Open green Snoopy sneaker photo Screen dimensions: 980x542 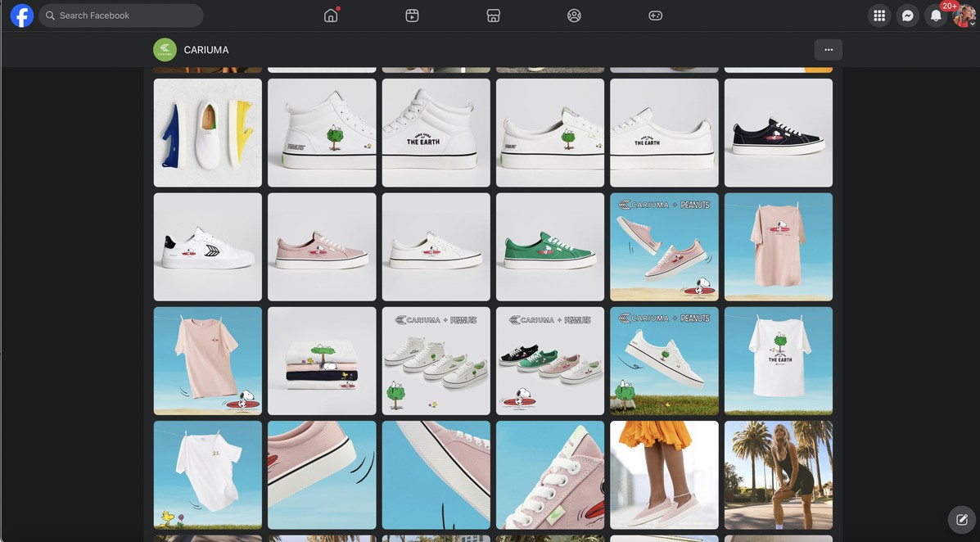coord(550,247)
